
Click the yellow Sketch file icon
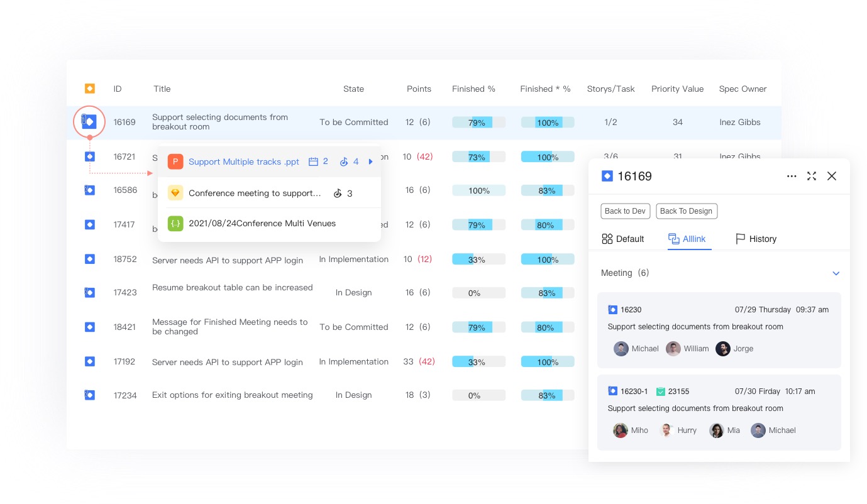(175, 193)
